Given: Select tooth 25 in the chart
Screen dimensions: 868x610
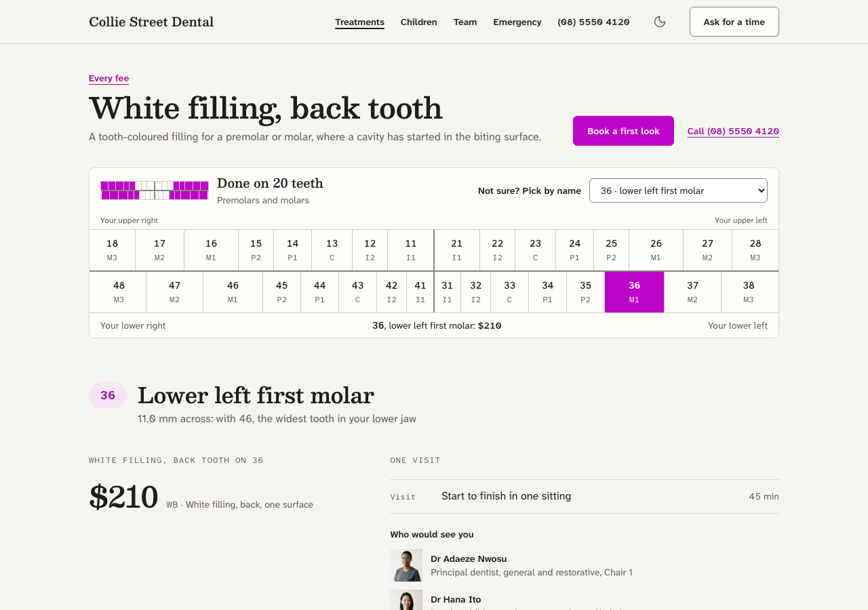Looking at the screenshot, I should point(612,250).
